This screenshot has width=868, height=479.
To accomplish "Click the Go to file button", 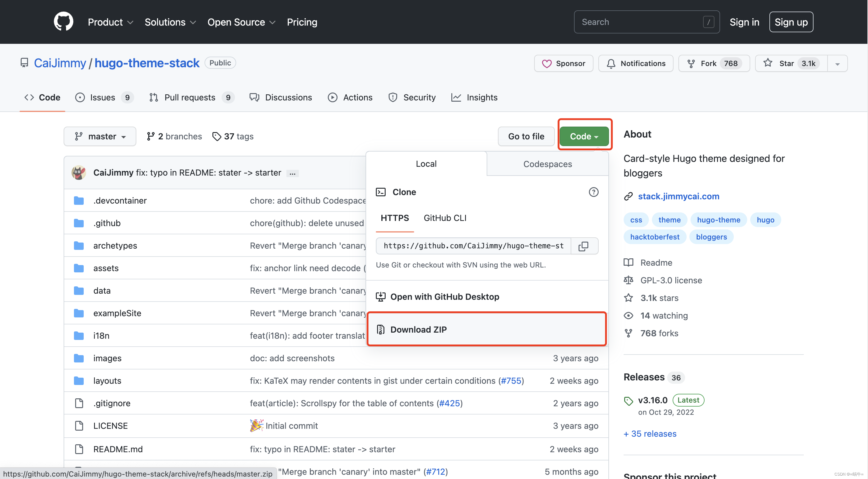I will 526,136.
